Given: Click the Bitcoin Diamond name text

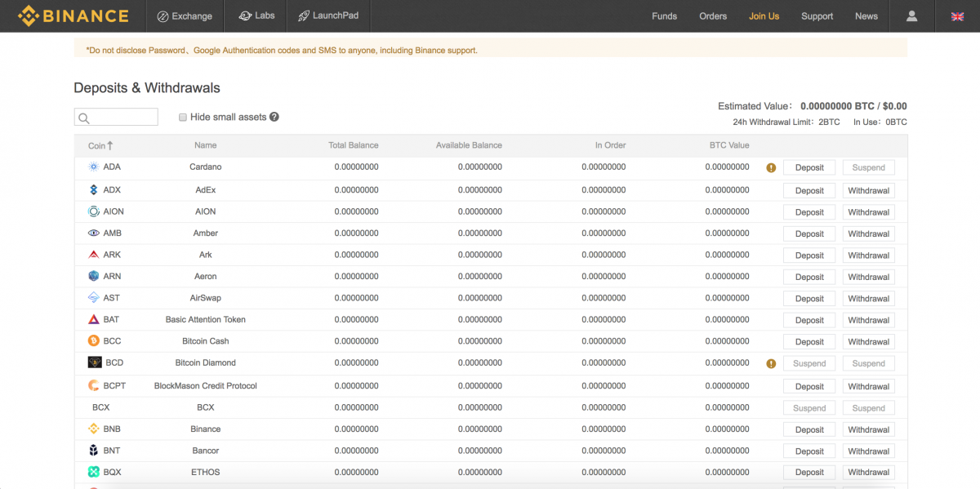Looking at the screenshot, I should [206, 363].
